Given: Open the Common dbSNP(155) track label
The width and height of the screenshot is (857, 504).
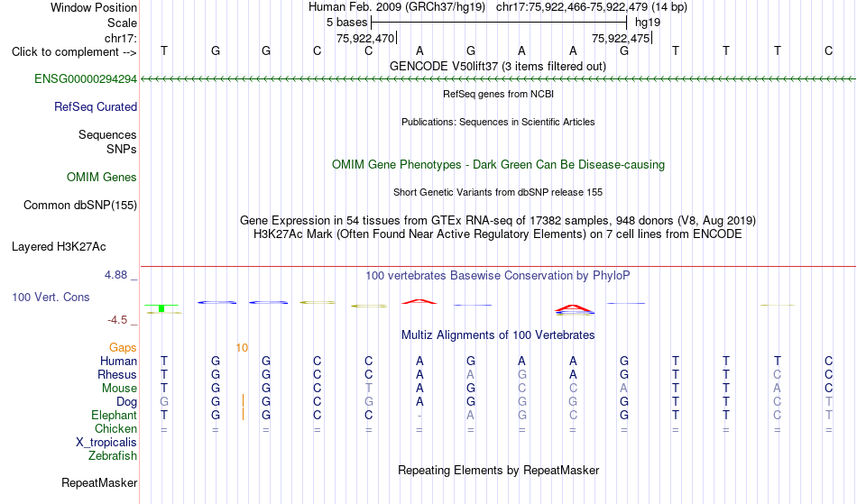Looking at the screenshot, I should (x=79, y=206).
